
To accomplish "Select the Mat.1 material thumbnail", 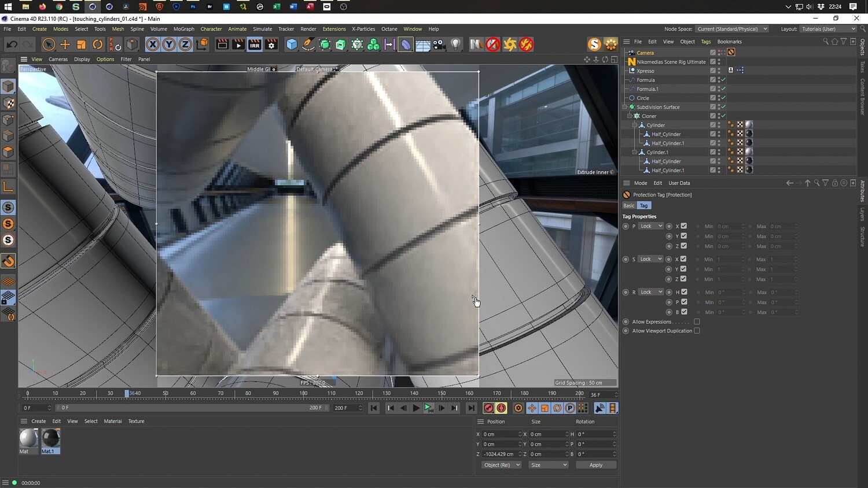I will coord(50,438).
